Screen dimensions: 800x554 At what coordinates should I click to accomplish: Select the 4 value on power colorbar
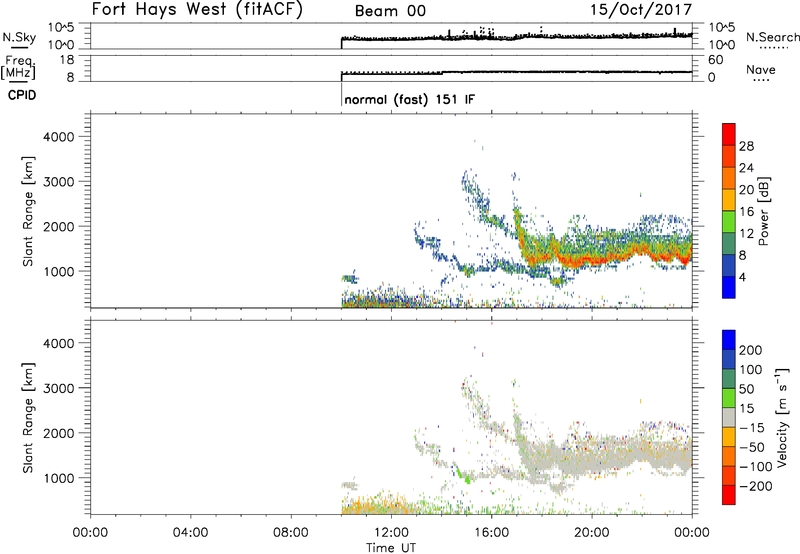[742, 277]
